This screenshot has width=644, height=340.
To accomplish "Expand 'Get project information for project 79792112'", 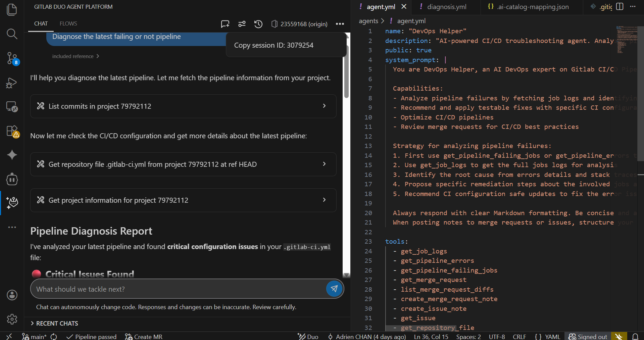I will pyautogui.click(x=183, y=200).
